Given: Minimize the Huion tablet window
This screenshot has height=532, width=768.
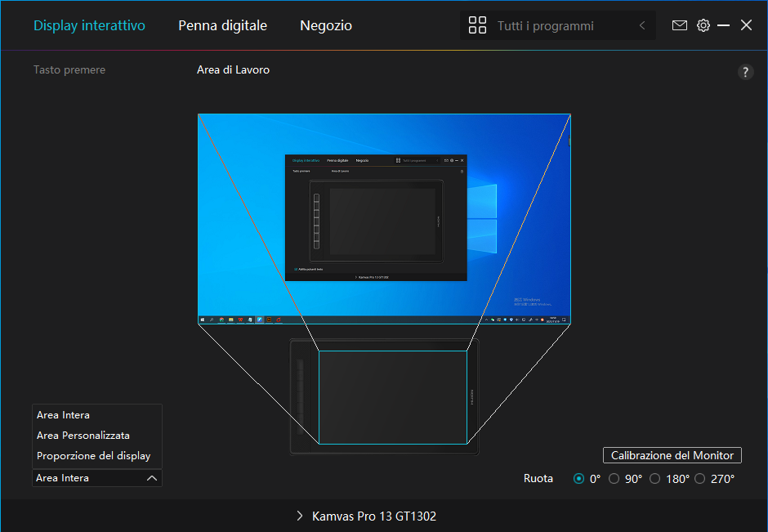Looking at the screenshot, I should pos(724,25).
